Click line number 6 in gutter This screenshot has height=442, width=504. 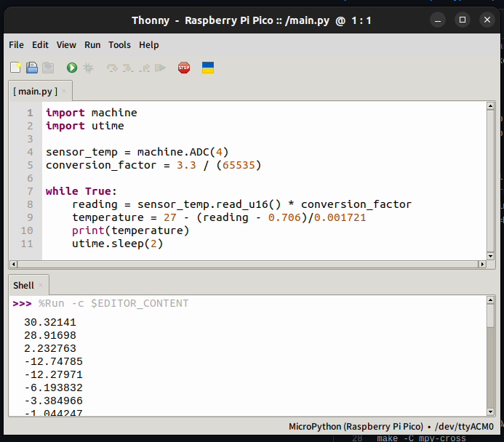30,178
